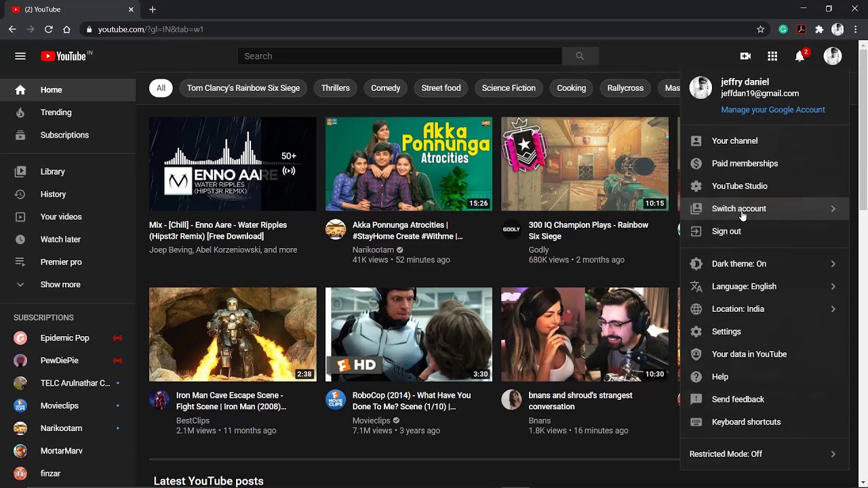Open Chrome's three-dot menu

(x=856, y=29)
